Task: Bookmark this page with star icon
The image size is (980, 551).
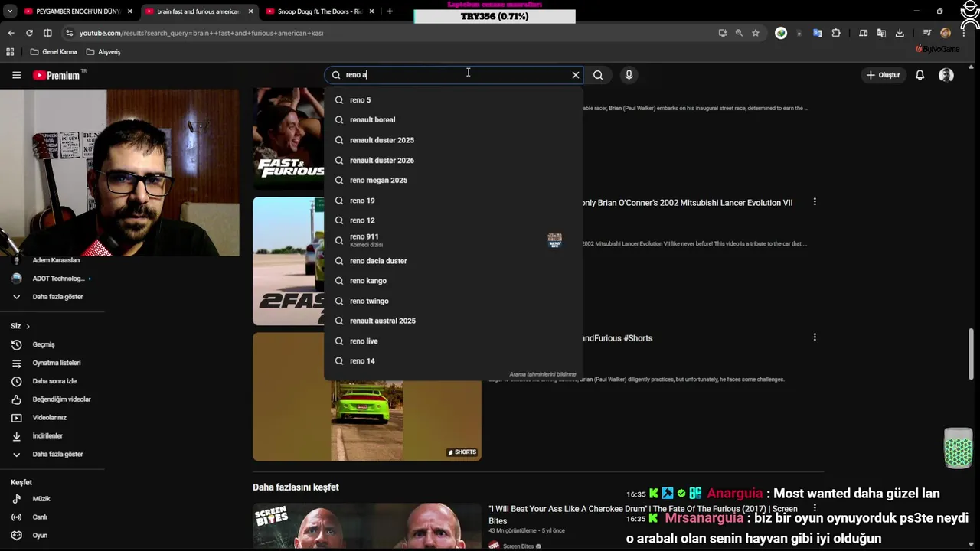Action: click(x=756, y=33)
